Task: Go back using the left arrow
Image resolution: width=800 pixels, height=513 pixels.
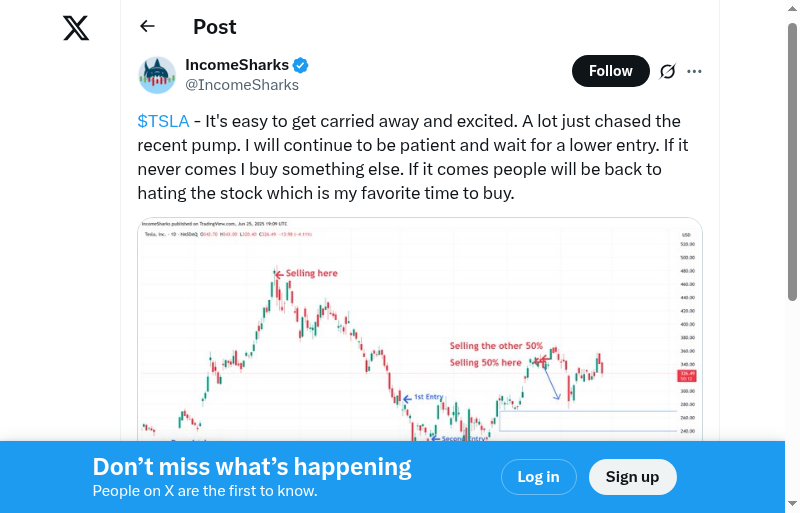Action: click(148, 27)
